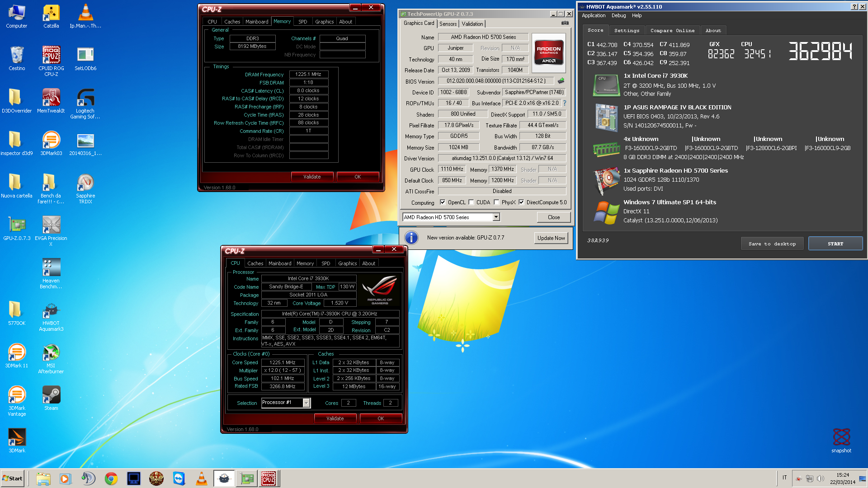Screen dimensions: 868x488
Task: Click the DRAM Frequency value field
Action: coord(308,75)
